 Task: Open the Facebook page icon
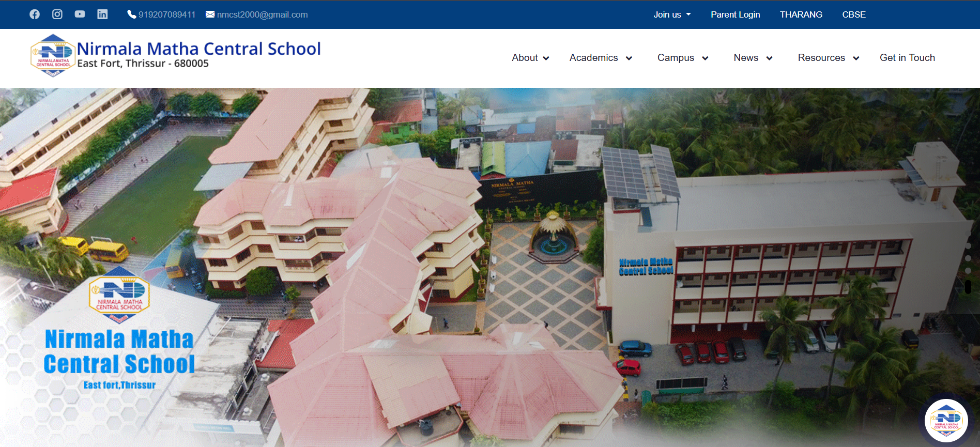pyautogui.click(x=35, y=14)
